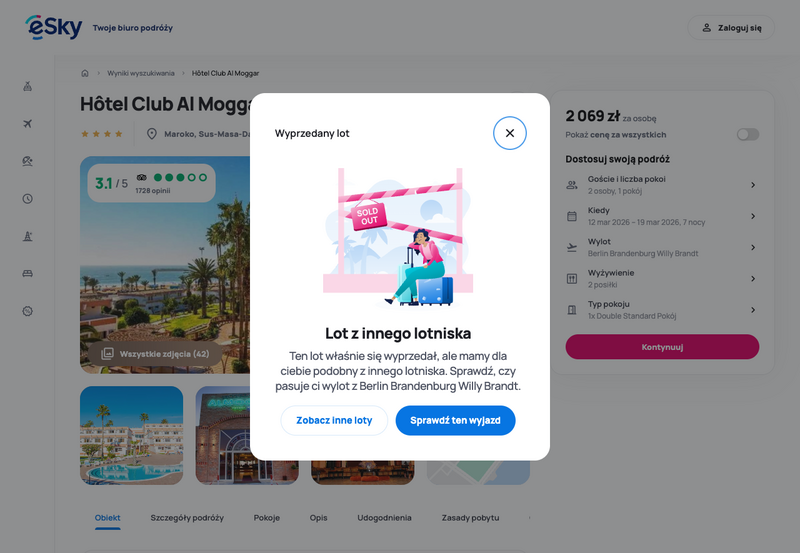Expand the Wylot departure airport option
Viewport: 800px width, 553px height.
click(662, 247)
